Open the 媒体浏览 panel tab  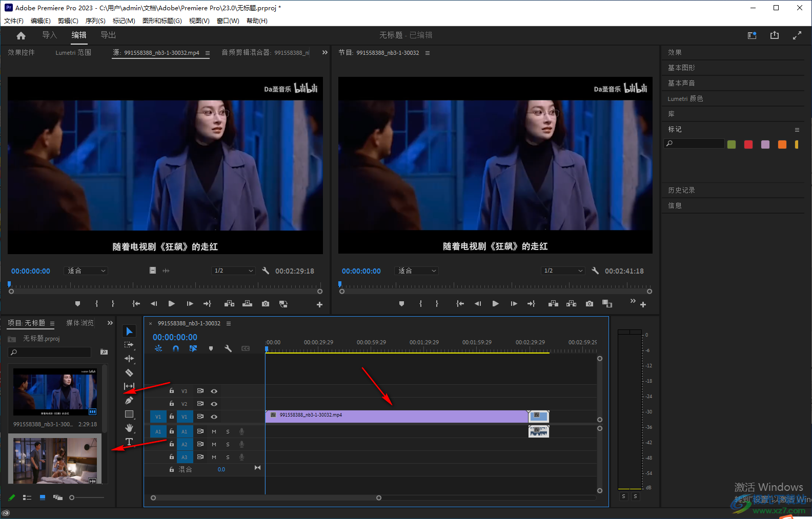[x=80, y=323]
